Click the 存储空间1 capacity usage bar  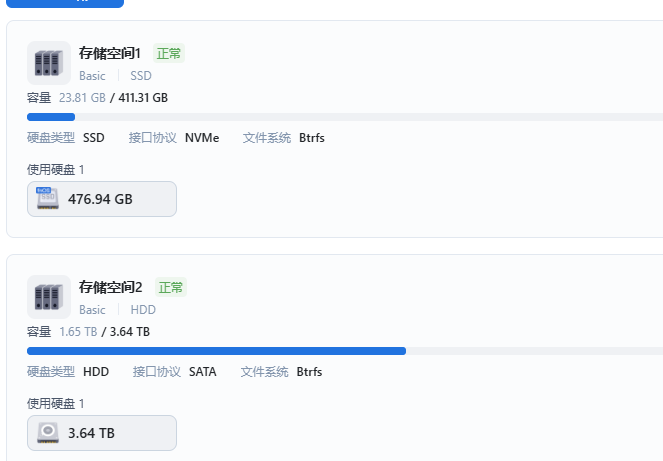click(345, 117)
